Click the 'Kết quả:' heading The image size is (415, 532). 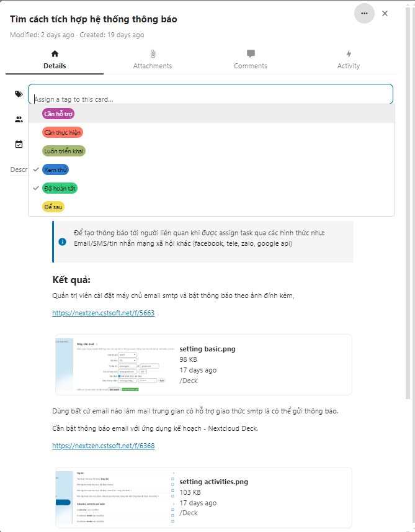tap(71, 280)
